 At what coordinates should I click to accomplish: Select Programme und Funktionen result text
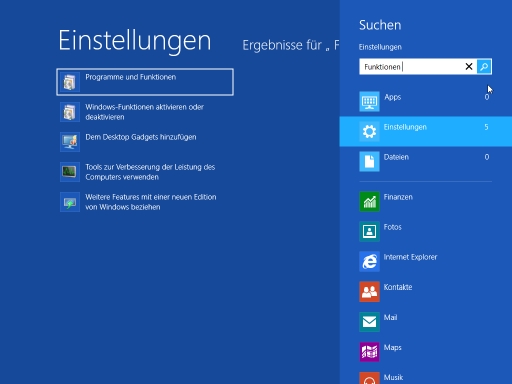(131, 77)
